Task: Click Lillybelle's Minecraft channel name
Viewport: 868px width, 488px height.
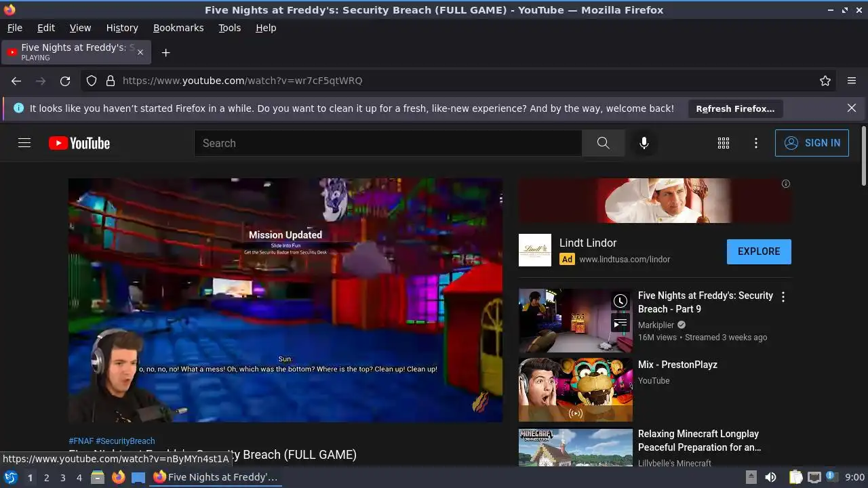Action: point(675,463)
